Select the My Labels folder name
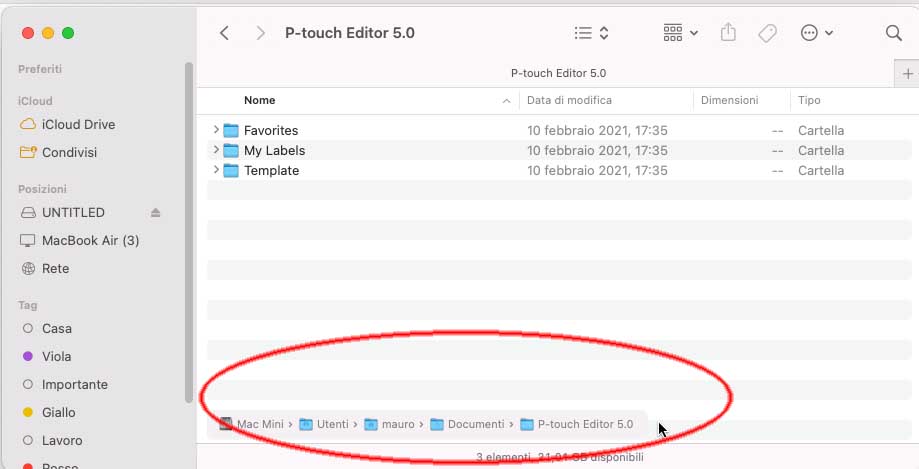Screen dimensions: 919x469 [x=274, y=150]
